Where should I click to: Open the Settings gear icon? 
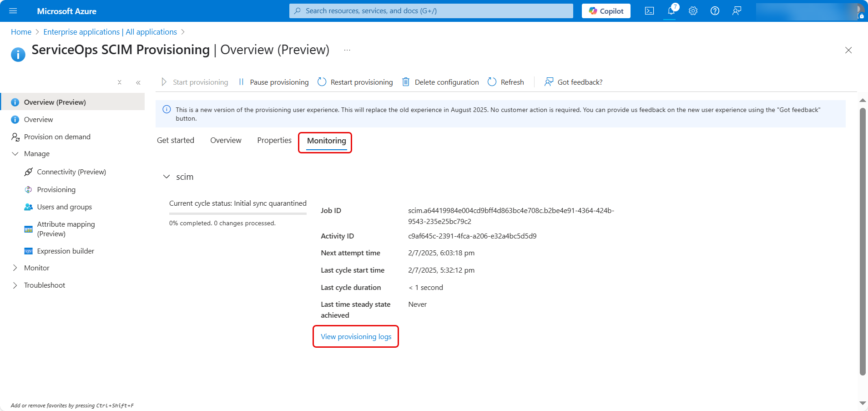(x=693, y=11)
